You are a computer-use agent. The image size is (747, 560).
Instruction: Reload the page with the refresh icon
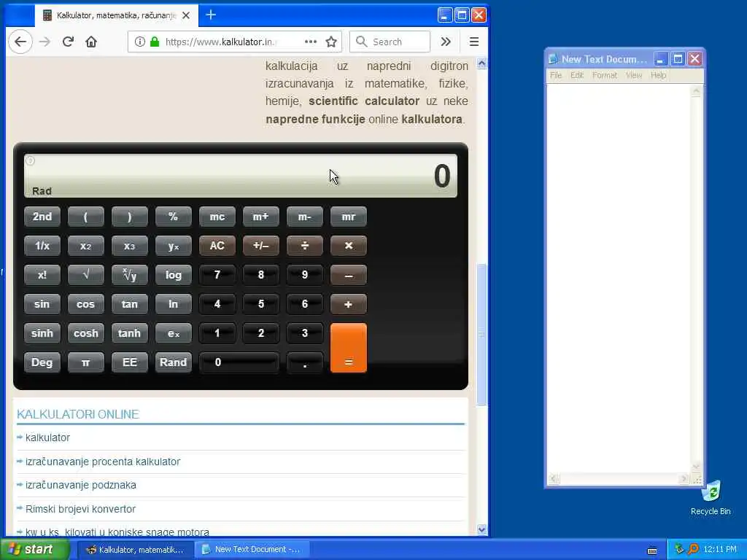[x=68, y=42]
